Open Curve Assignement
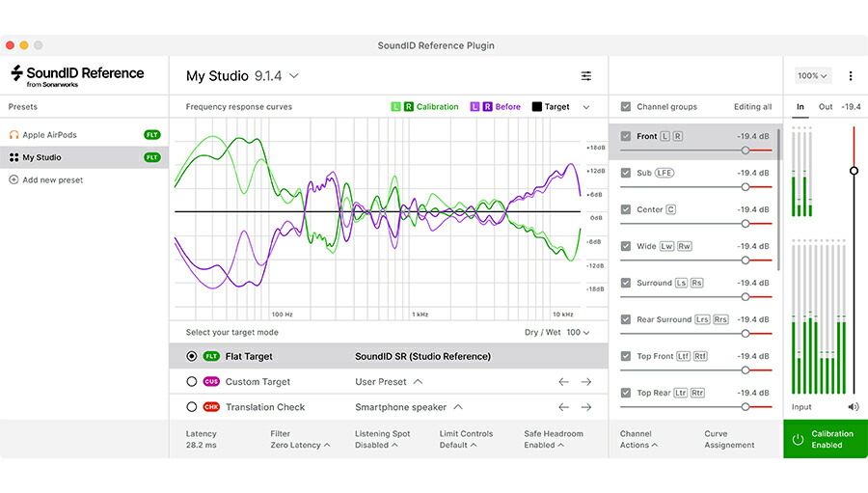The width and height of the screenshot is (868, 493). [x=729, y=439]
